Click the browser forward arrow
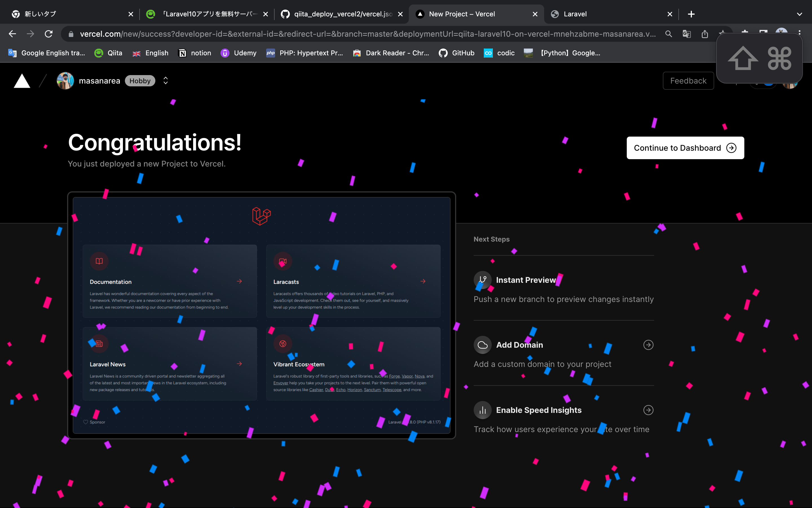This screenshot has width=812, height=508. click(x=30, y=34)
